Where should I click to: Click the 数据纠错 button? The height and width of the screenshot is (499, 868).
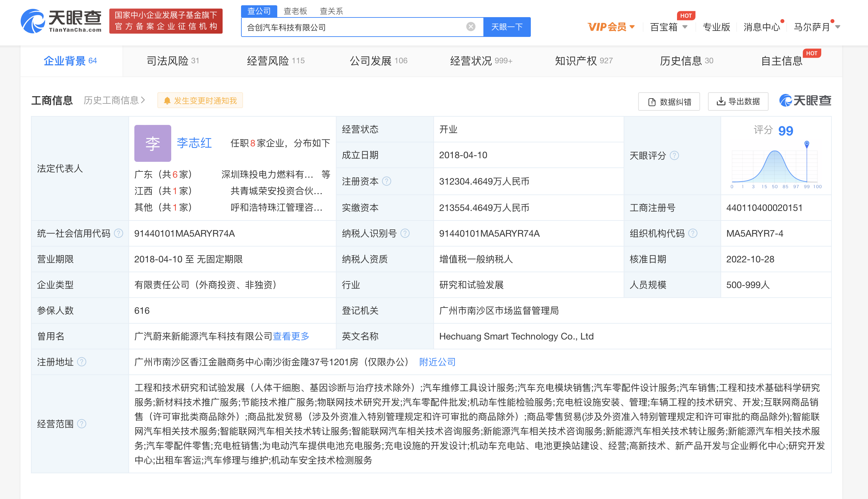pyautogui.click(x=669, y=102)
